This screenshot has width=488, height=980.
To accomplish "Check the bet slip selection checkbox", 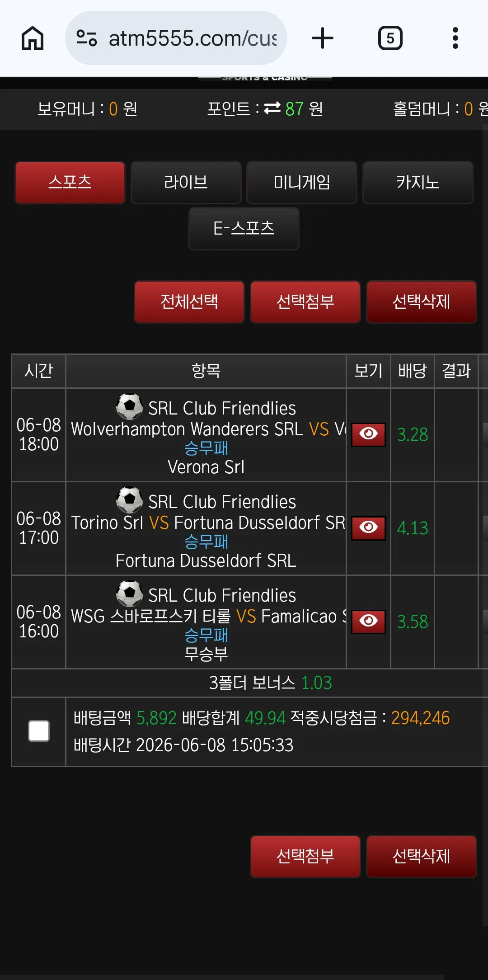I will [39, 731].
